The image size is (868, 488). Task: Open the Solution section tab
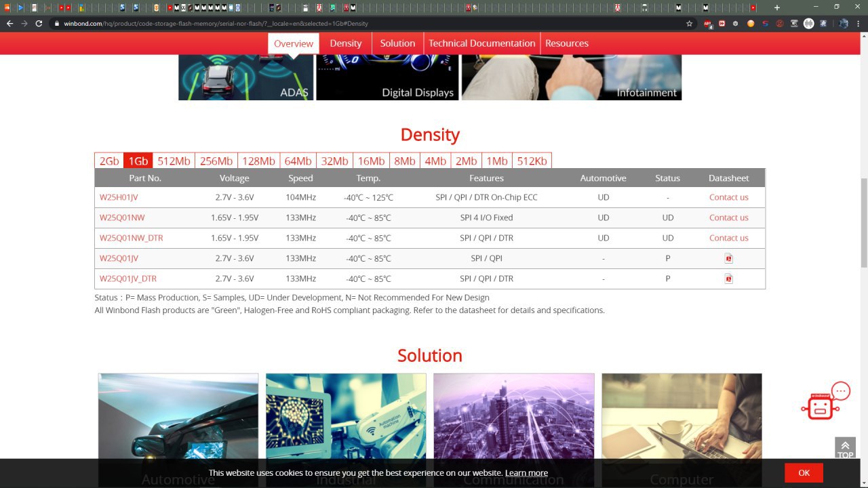pyautogui.click(x=397, y=43)
